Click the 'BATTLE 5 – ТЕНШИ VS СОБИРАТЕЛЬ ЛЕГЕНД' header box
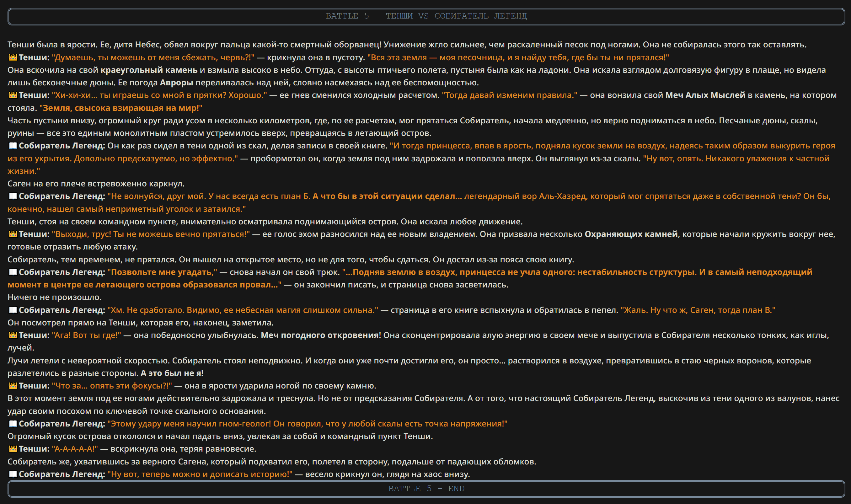Image resolution: width=851 pixels, height=504 pixels. tap(426, 16)
